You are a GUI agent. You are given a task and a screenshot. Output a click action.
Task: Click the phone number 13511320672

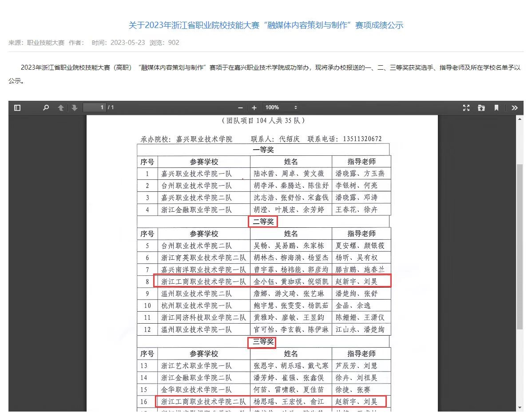362,139
